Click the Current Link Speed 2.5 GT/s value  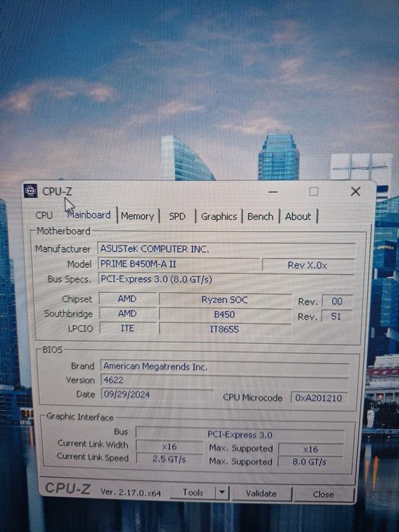[170, 460]
